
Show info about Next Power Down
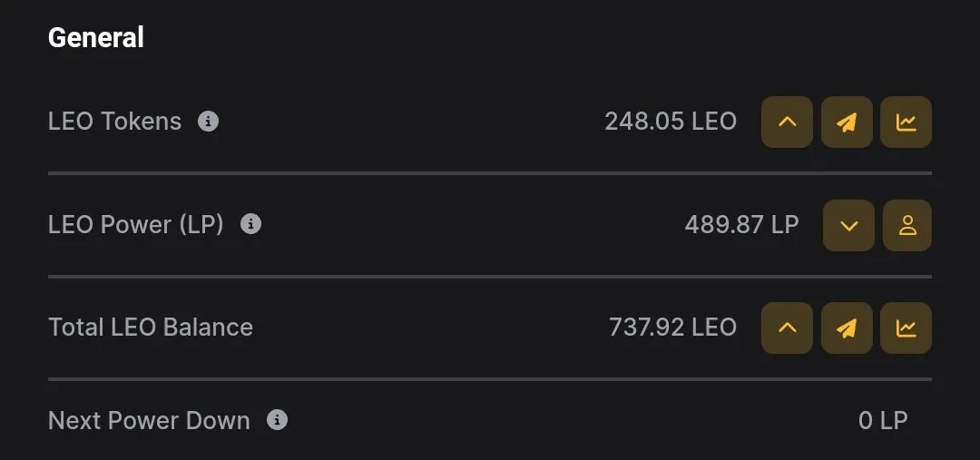click(x=278, y=420)
